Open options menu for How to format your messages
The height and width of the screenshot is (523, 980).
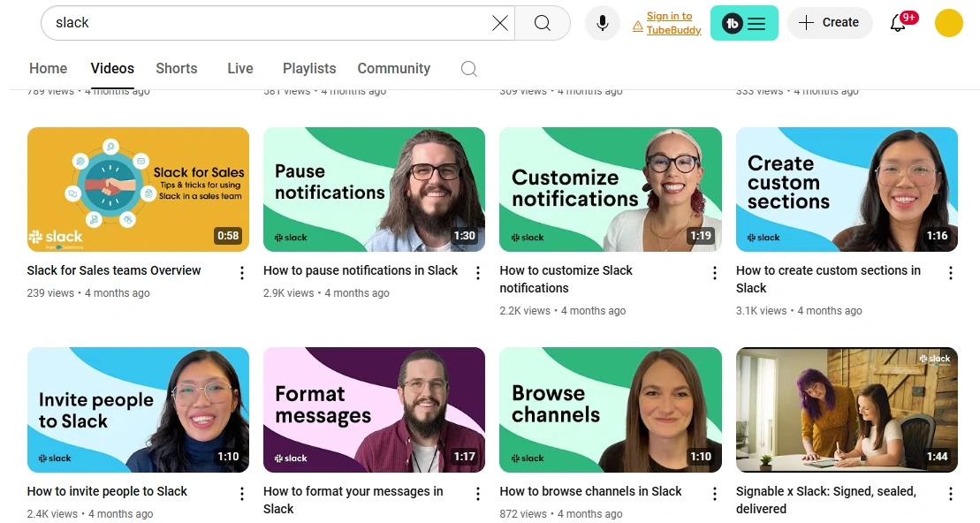pos(478,494)
